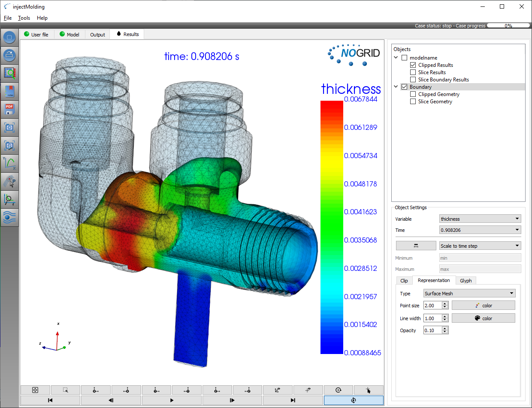
Task: Enable the Slice Boundary Results checkbox
Action: tap(413, 80)
